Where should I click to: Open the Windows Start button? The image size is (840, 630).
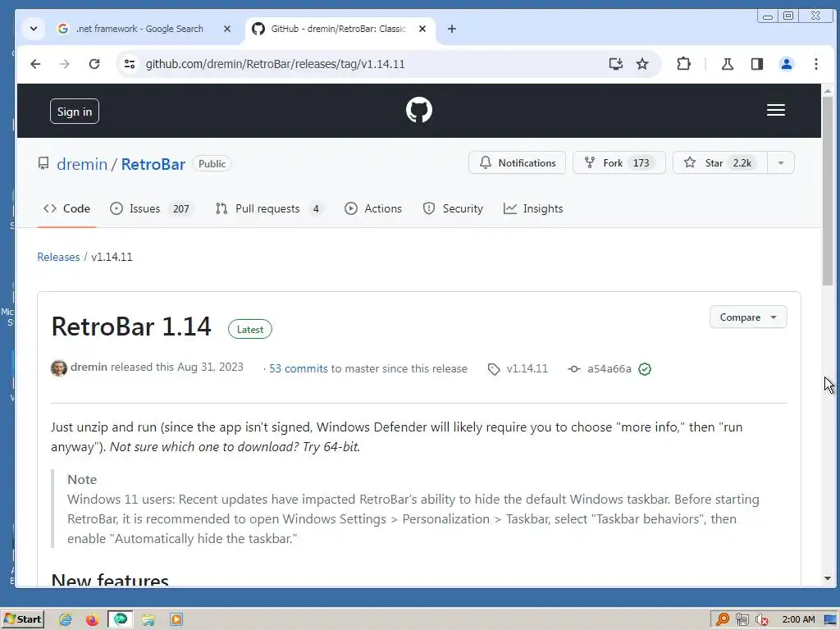point(22,620)
